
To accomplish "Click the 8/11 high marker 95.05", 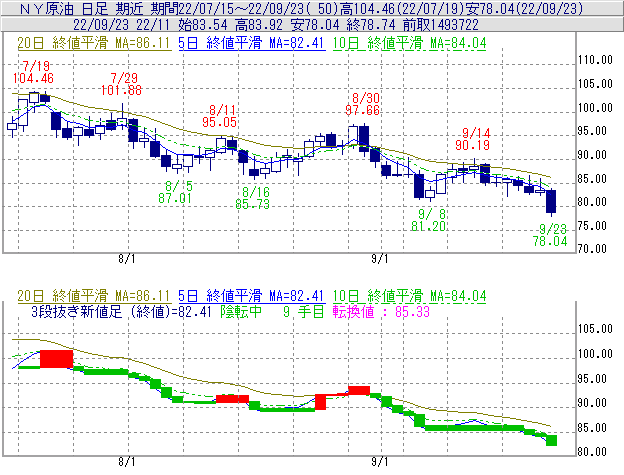I will [x=220, y=122].
